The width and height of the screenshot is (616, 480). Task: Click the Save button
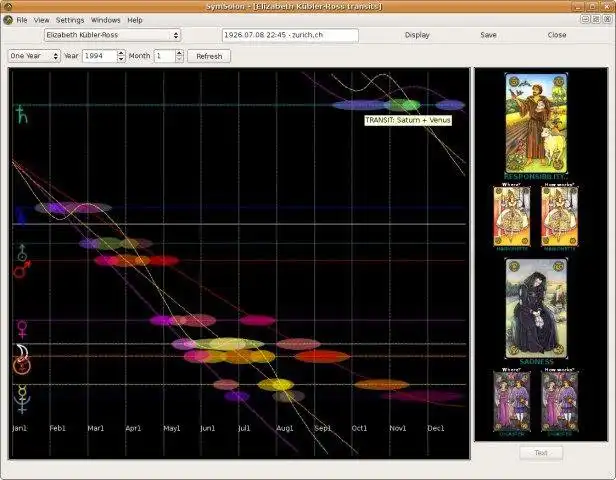pyautogui.click(x=488, y=35)
